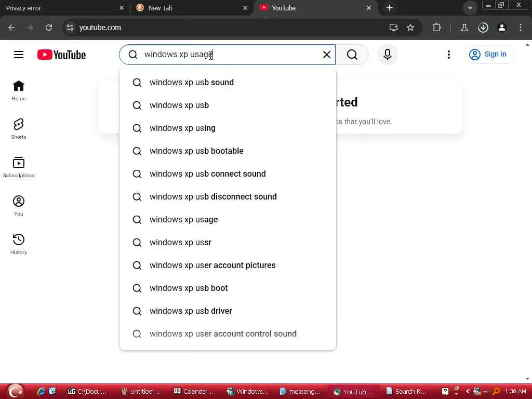Clear the search text with the X
532x399 pixels.
(326, 55)
